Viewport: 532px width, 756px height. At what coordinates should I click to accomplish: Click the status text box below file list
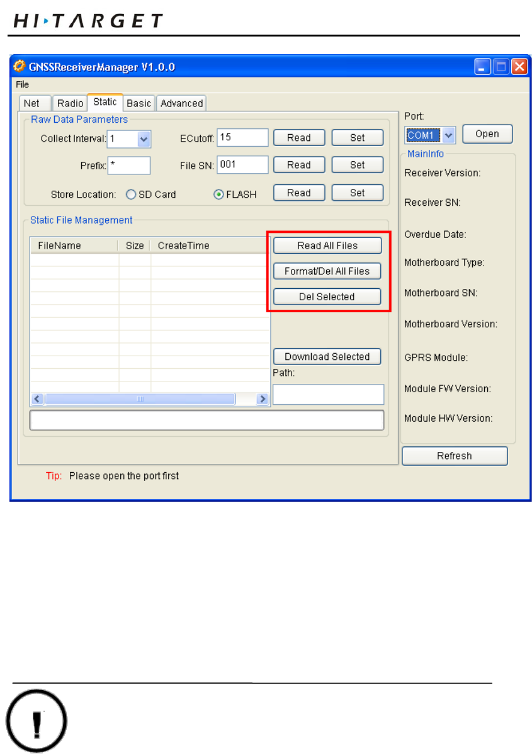click(207, 420)
